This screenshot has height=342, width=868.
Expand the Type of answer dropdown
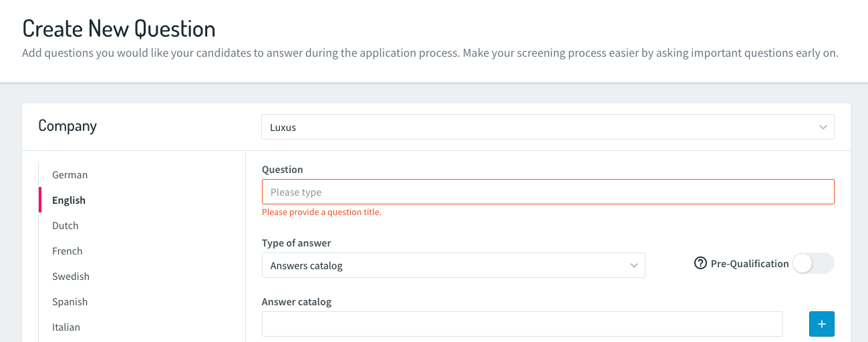click(454, 265)
